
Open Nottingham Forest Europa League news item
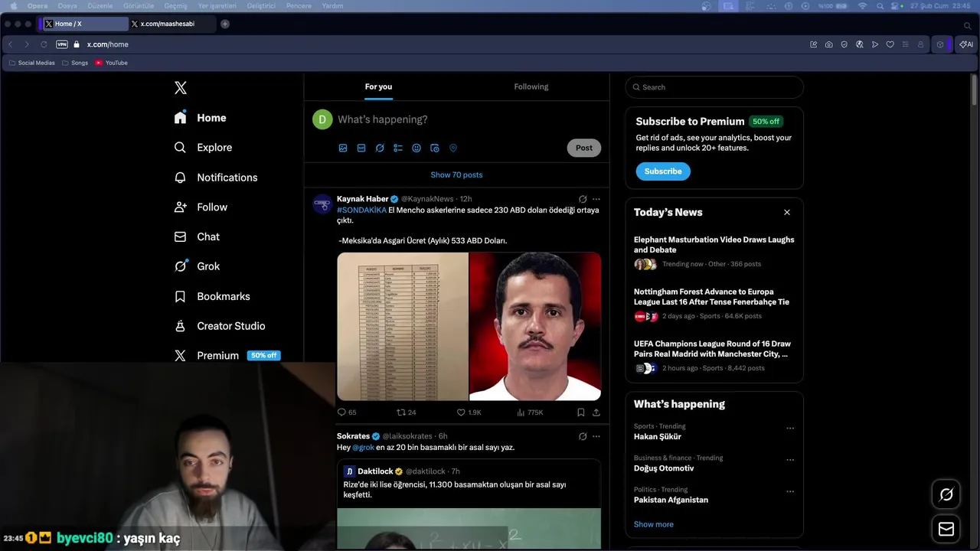pyautogui.click(x=714, y=304)
